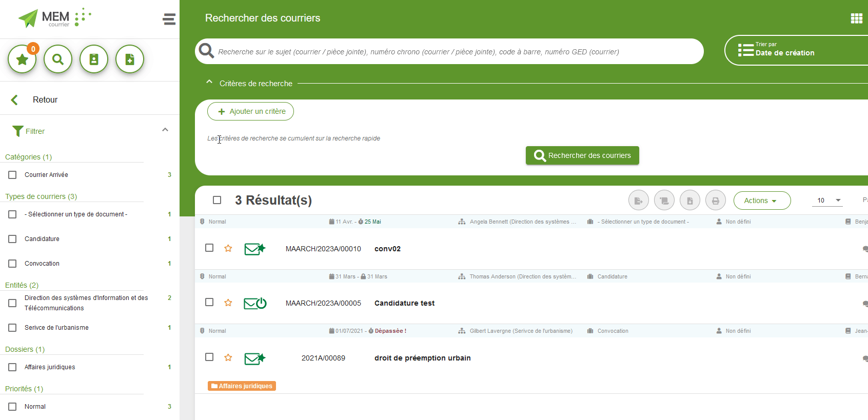Check the Courrier Arrivée category filter
Viewport: 868px width, 420px height.
[x=12, y=175]
